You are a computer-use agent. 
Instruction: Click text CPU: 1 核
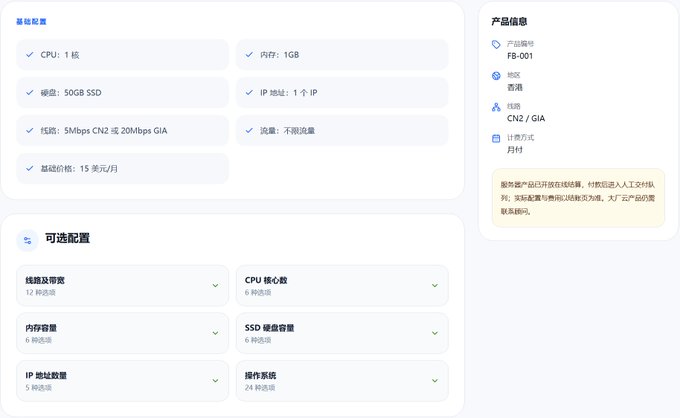(60, 55)
